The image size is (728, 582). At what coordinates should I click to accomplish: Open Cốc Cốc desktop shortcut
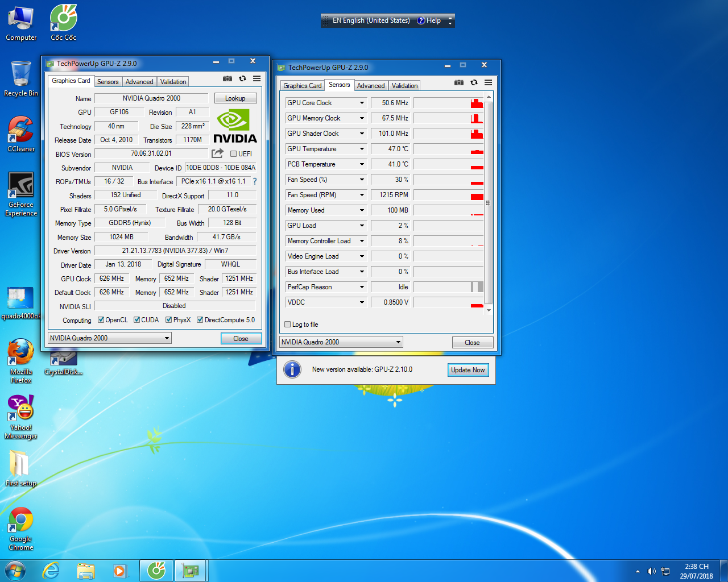[63, 24]
